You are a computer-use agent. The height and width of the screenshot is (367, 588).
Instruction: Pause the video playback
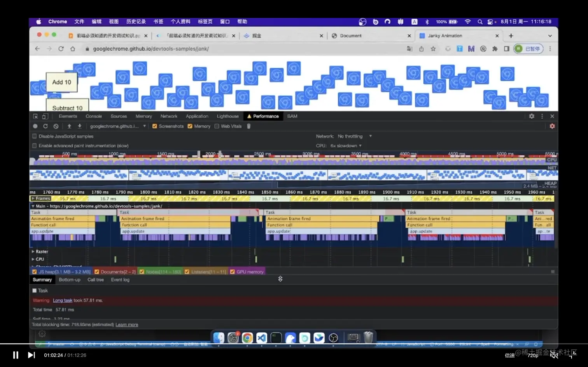16,355
